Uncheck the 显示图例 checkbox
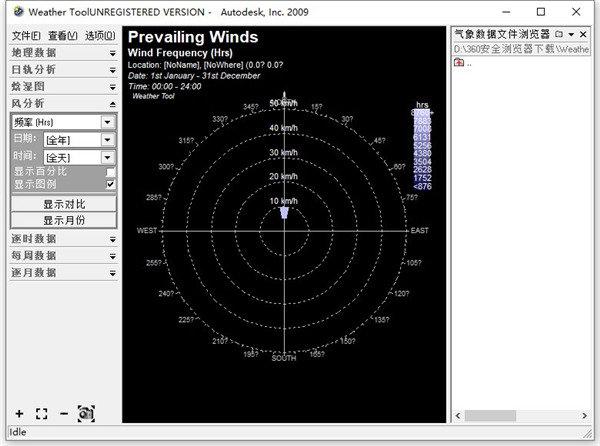The image size is (600, 446). click(x=110, y=185)
